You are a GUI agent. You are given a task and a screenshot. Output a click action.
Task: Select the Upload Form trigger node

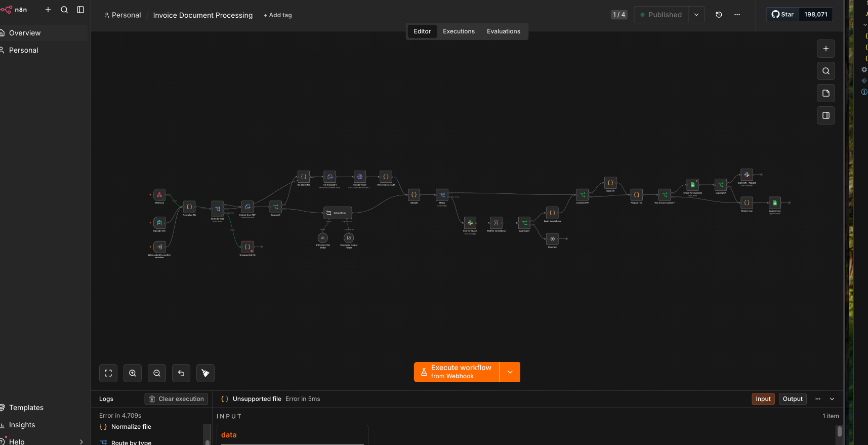coord(159,223)
